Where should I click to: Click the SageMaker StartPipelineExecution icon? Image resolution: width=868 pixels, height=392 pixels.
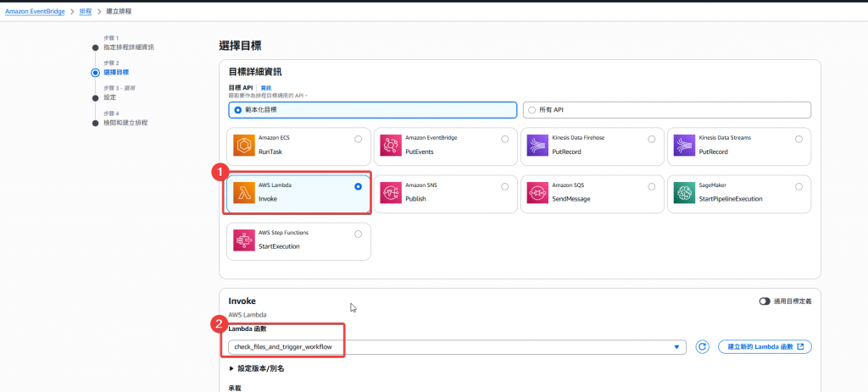click(685, 193)
